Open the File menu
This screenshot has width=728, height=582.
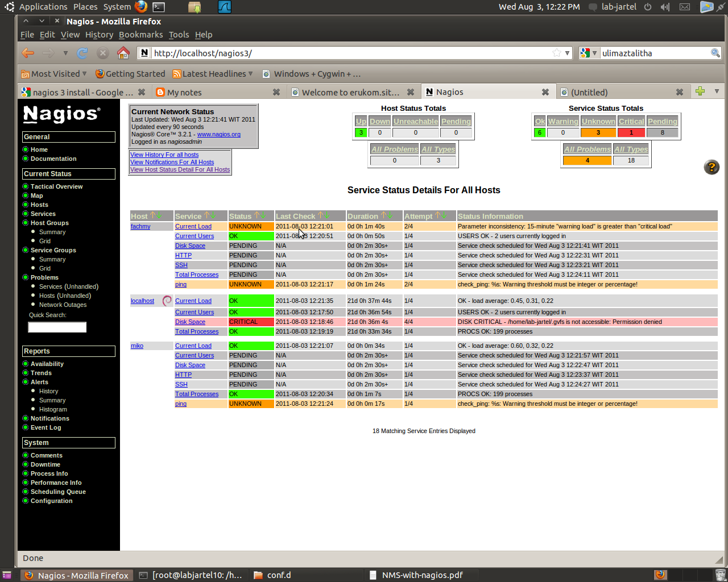(x=27, y=35)
